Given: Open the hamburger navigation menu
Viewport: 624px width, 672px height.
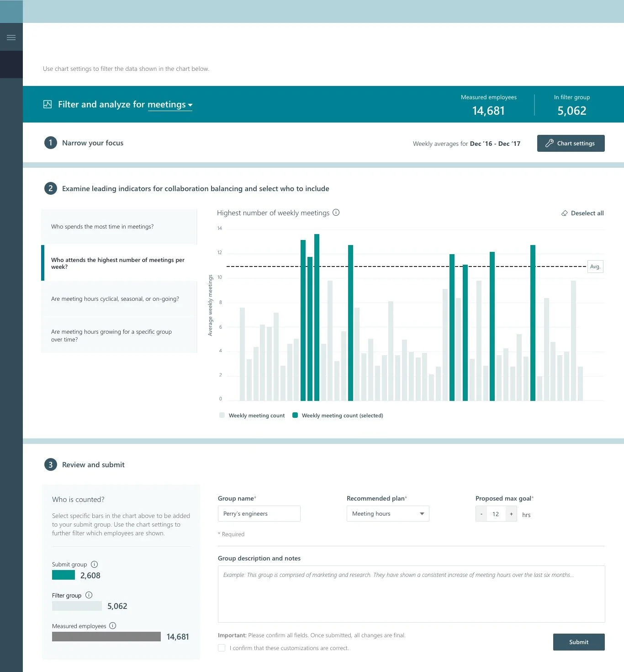Looking at the screenshot, I should (x=11, y=37).
